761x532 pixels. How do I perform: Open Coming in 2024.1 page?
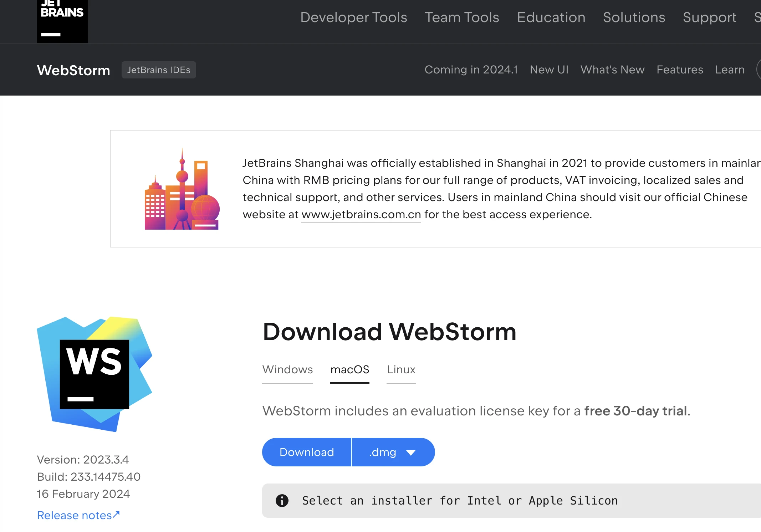[471, 70]
